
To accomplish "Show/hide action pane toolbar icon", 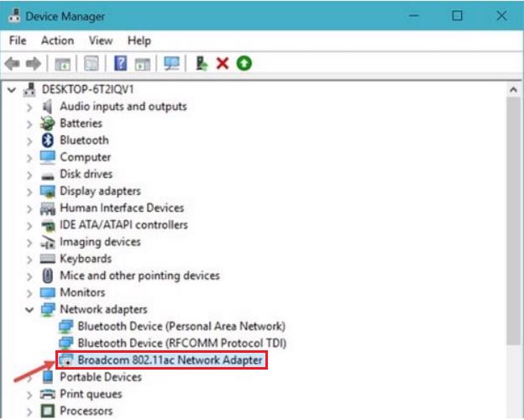I will pos(143,64).
